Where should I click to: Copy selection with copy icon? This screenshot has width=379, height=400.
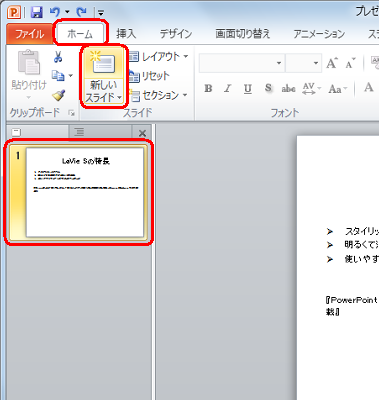point(58,76)
